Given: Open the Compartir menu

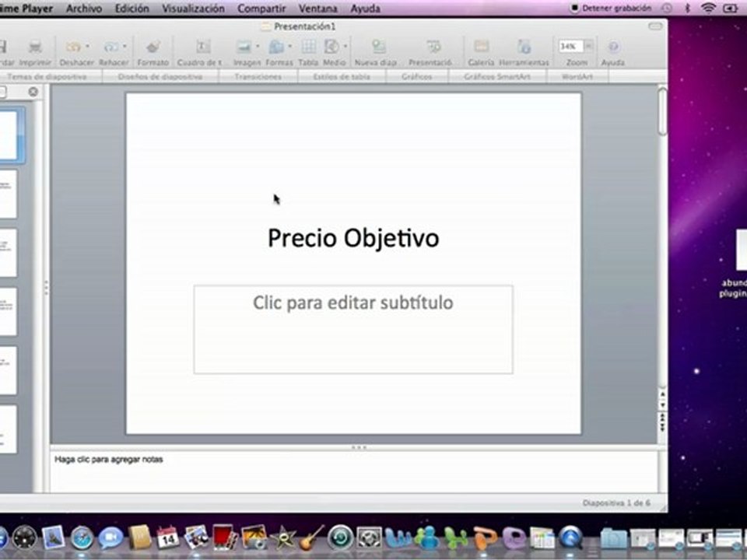Looking at the screenshot, I should coord(261,9).
